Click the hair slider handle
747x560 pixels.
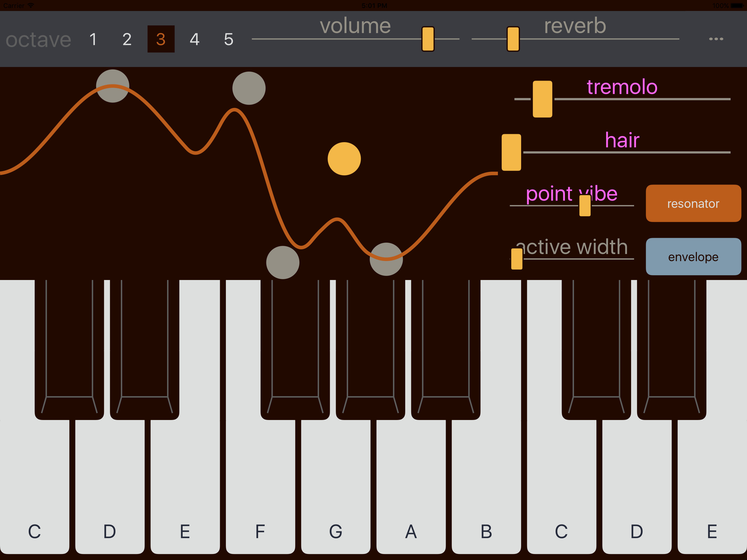click(511, 152)
